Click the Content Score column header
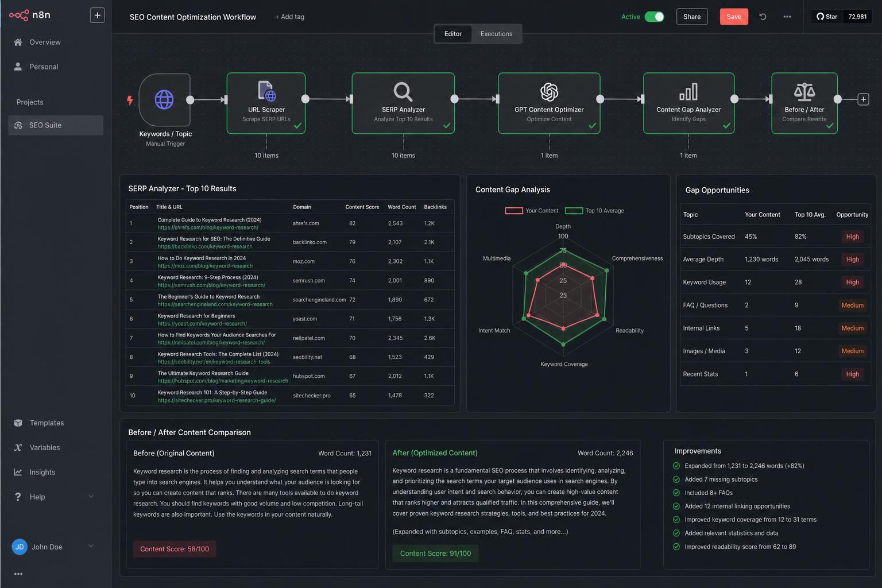 click(362, 207)
